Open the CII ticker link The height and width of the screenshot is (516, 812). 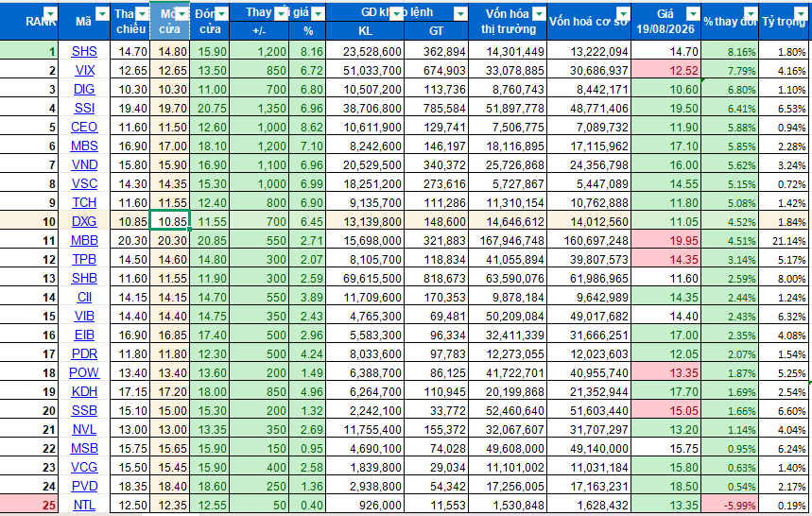[84, 297]
